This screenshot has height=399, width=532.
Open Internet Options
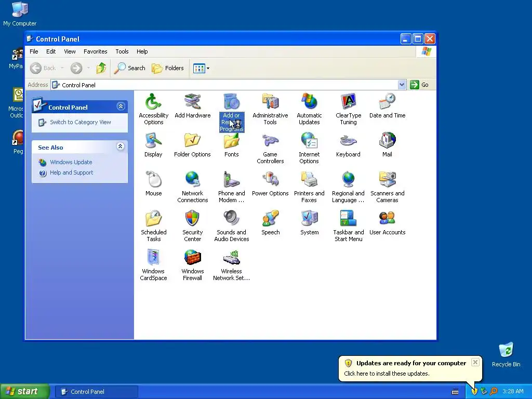[309, 148]
